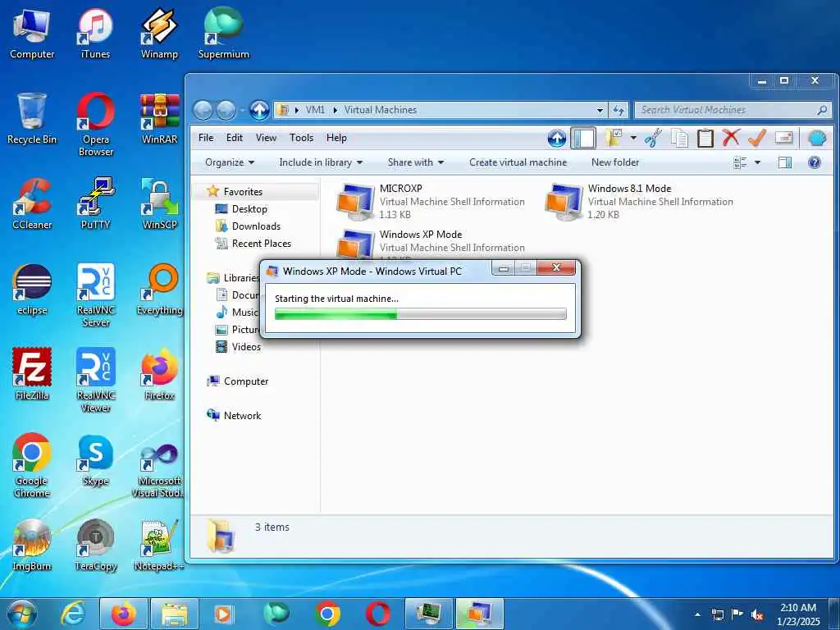This screenshot has width=840, height=630.
Task: Open the Supermium desktop shortcut
Action: [x=223, y=33]
